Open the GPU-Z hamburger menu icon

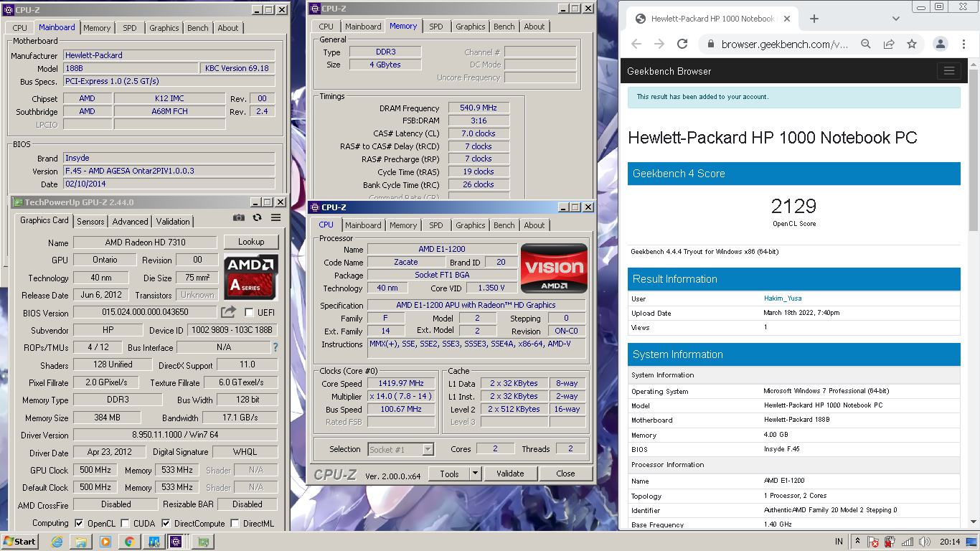coord(275,217)
